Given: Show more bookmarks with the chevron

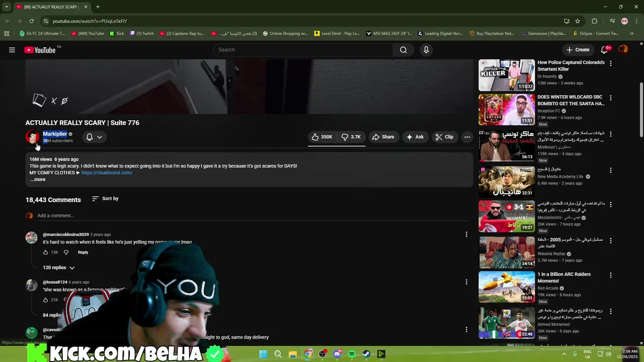Looking at the screenshot, I should coord(631,34).
